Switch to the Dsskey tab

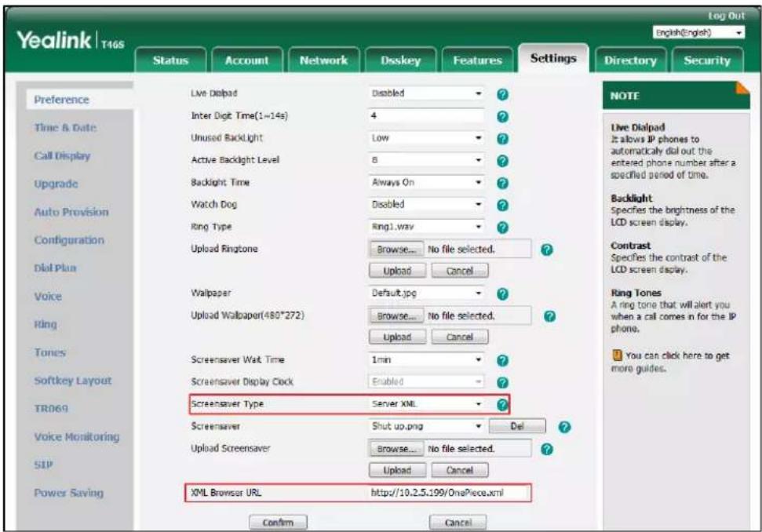point(400,60)
